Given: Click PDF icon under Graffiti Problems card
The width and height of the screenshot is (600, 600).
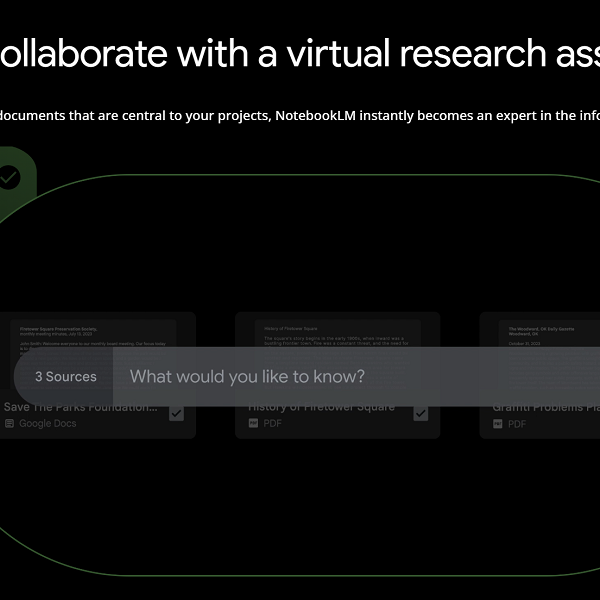Looking at the screenshot, I should (497, 424).
